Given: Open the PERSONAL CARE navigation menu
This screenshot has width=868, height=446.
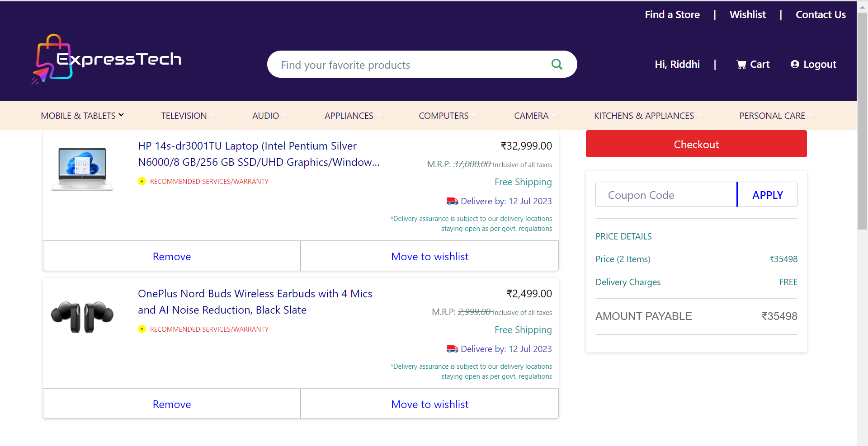Looking at the screenshot, I should 773,115.
